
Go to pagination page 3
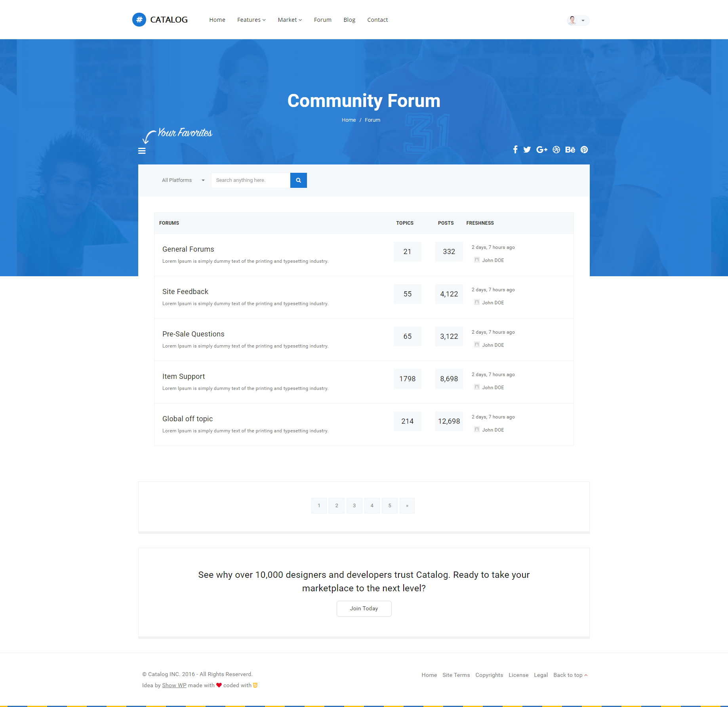[x=354, y=506]
